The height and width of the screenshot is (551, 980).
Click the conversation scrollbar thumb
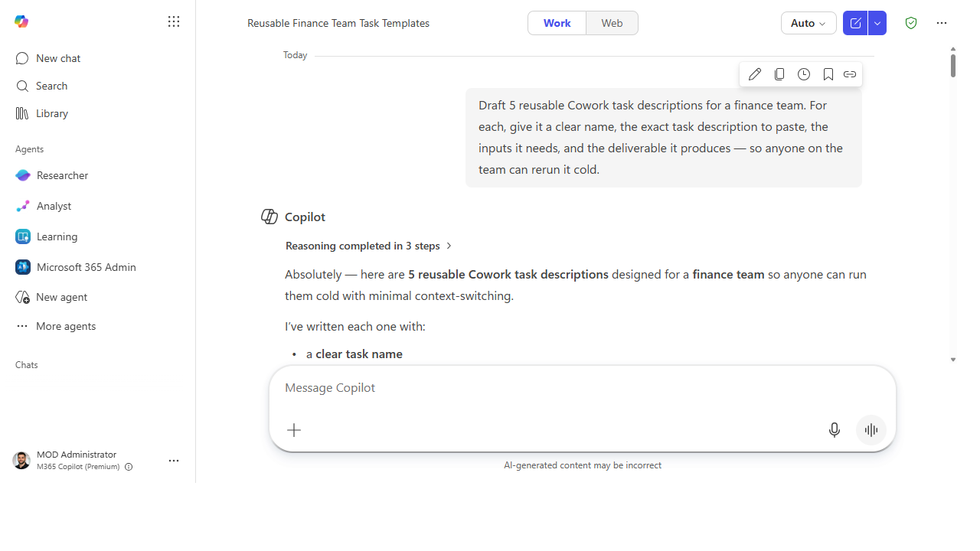[953, 66]
